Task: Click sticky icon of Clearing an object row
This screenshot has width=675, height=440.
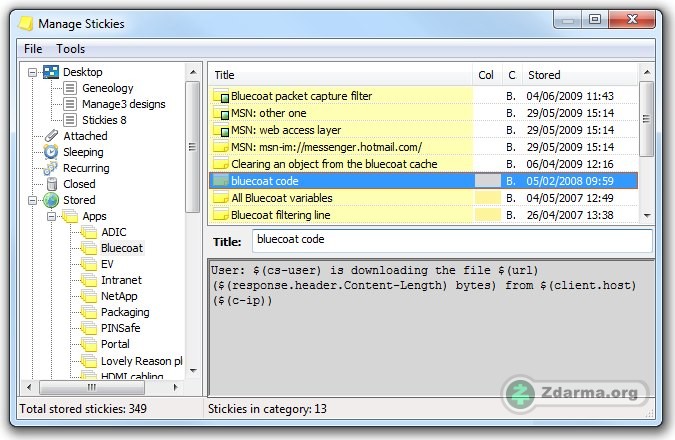Action: pyautogui.click(x=221, y=164)
